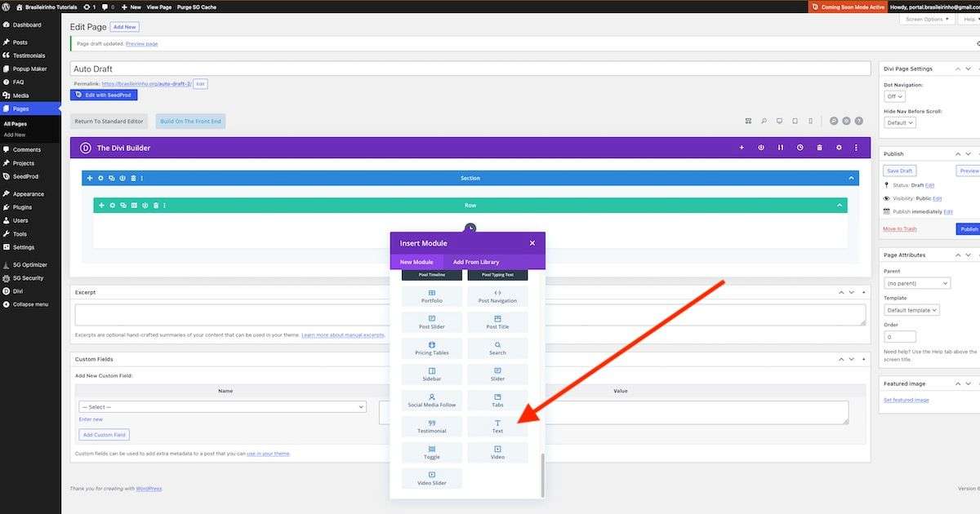This screenshot has height=514, width=980.
Task: Open Appearance in the admin sidebar
Action: (30, 194)
